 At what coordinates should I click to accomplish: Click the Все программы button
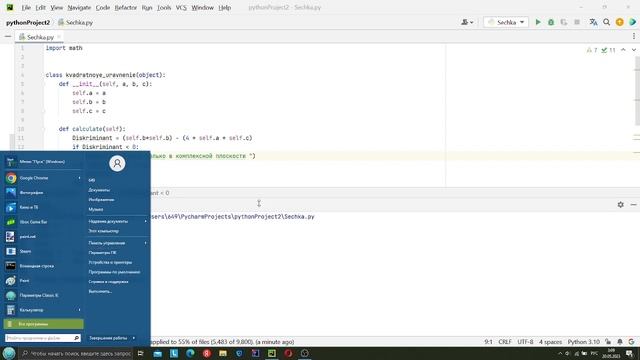point(43,324)
